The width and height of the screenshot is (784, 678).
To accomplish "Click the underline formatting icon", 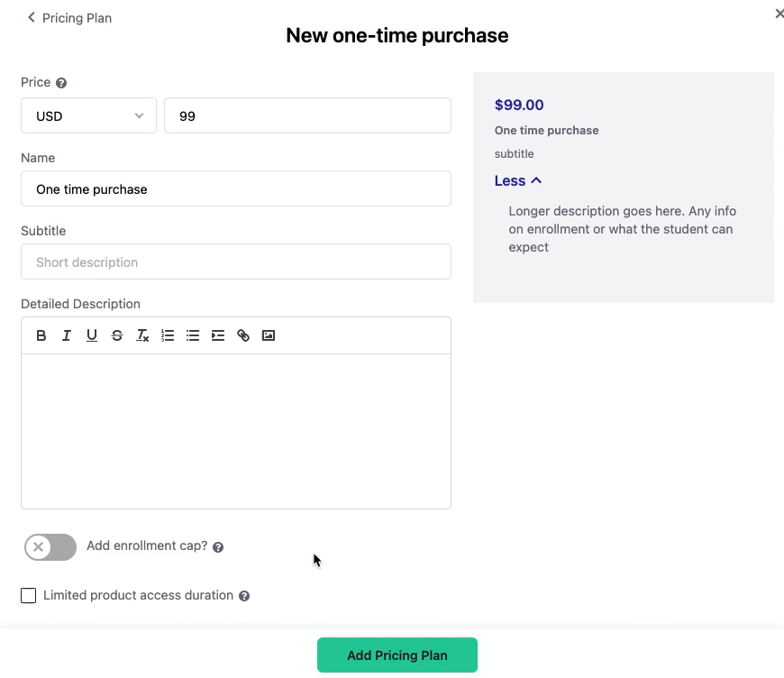I will pos(92,335).
